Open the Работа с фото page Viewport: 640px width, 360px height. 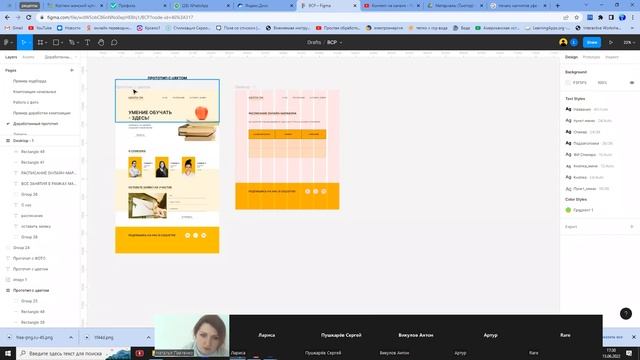pyautogui.click(x=26, y=102)
